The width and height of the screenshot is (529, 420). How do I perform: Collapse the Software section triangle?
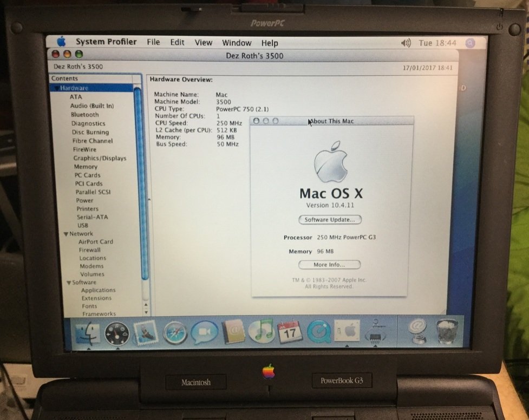(x=68, y=283)
